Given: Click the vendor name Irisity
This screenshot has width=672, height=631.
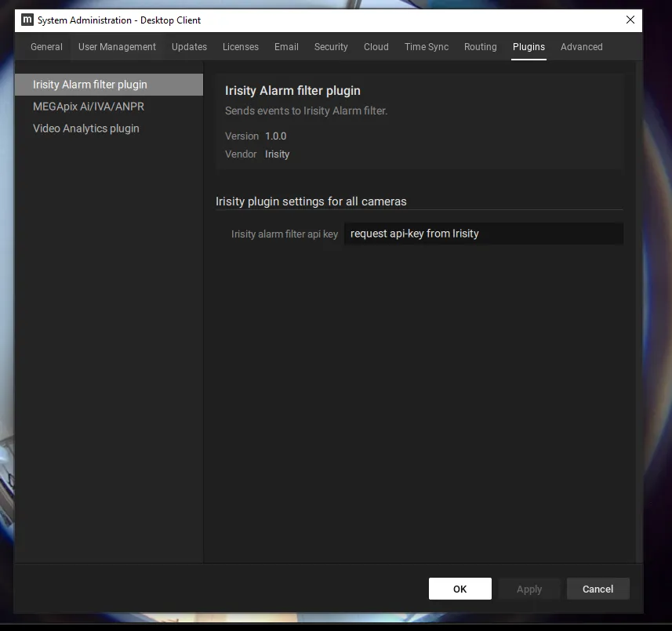Looking at the screenshot, I should click(277, 154).
